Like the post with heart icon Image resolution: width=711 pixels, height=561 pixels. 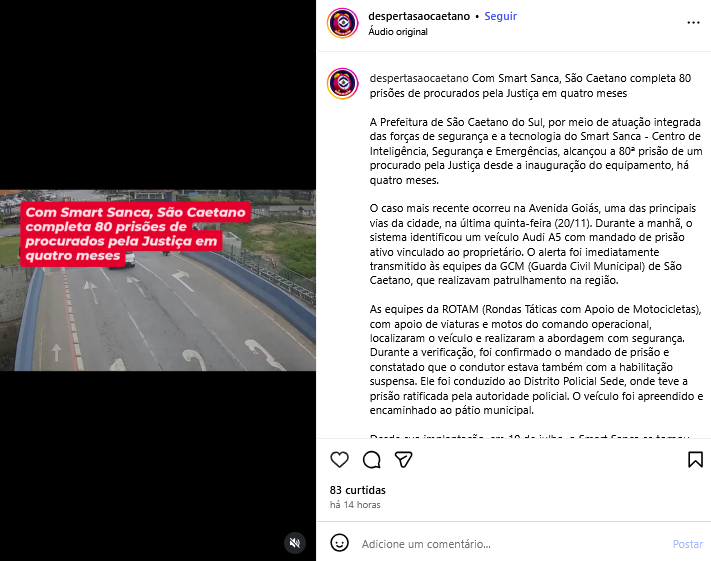(x=339, y=459)
